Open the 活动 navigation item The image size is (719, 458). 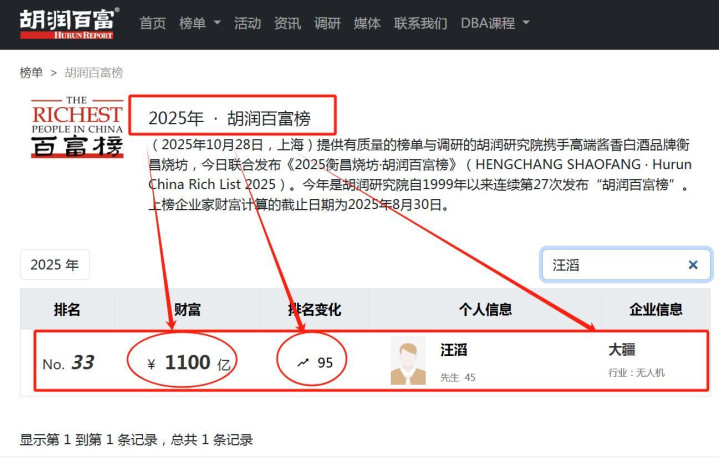point(248,23)
